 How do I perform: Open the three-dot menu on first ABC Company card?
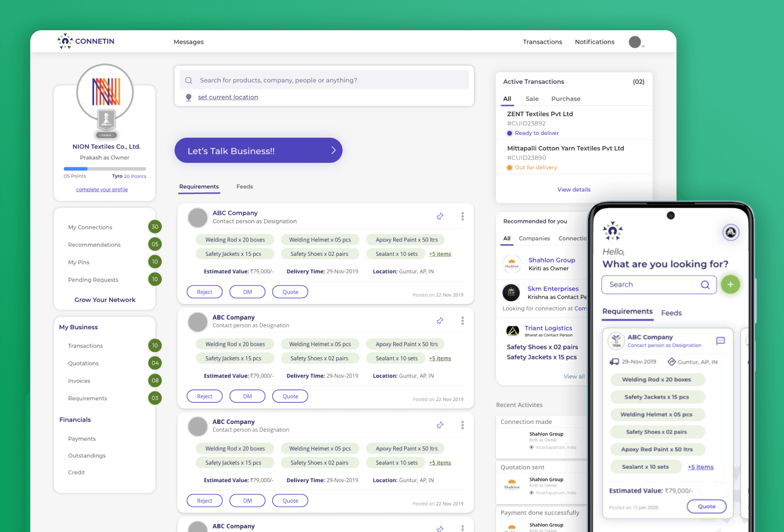pos(463,216)
